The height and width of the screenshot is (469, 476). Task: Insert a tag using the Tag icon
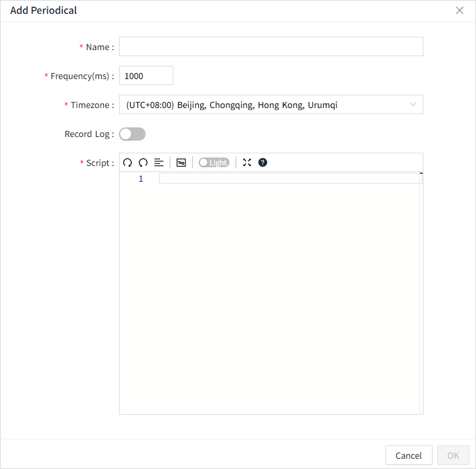point(181,162)
